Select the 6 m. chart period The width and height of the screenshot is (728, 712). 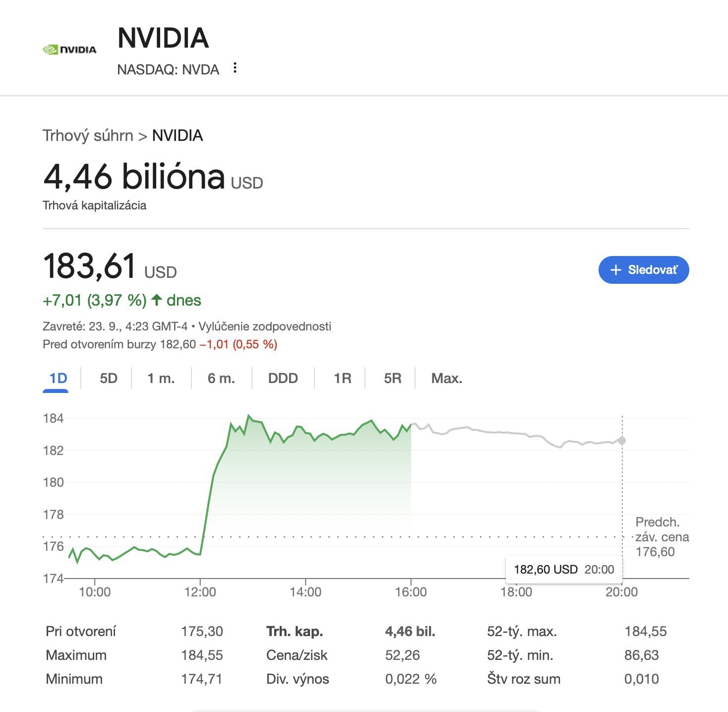coord(220,378)
